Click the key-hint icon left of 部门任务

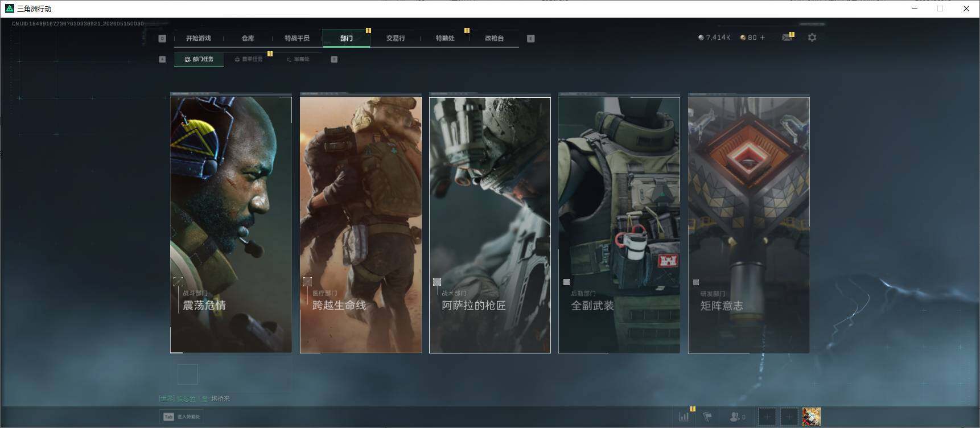tap(162, 59)
